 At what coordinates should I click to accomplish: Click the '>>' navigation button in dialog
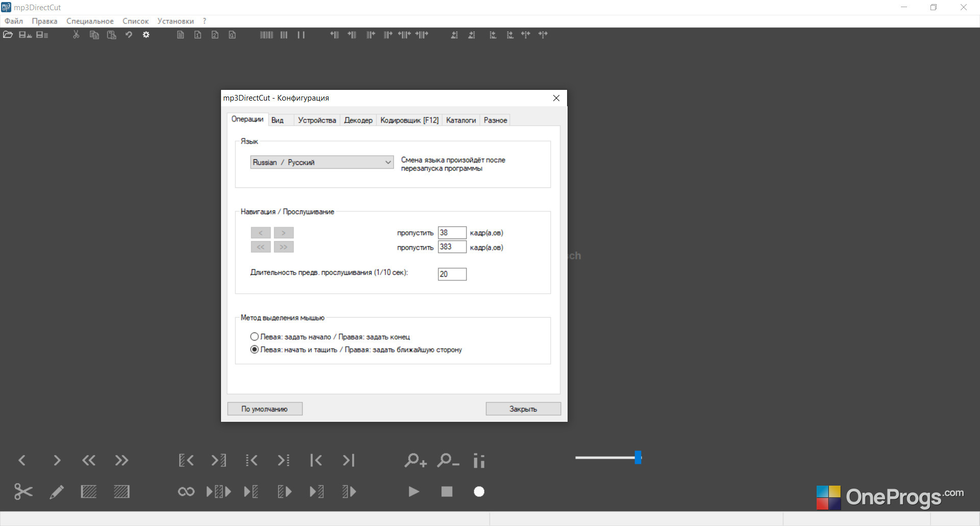coord(284,247)
